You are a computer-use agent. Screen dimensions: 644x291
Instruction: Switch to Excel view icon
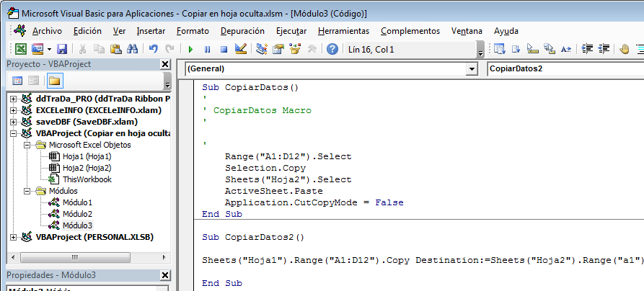[21, 49]
